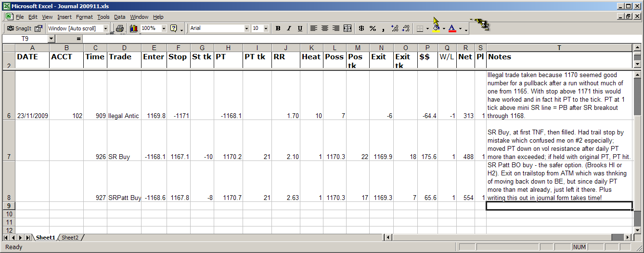Select column T header
Viewport: 644px width, 253px height.
click(x=559, y=48)
